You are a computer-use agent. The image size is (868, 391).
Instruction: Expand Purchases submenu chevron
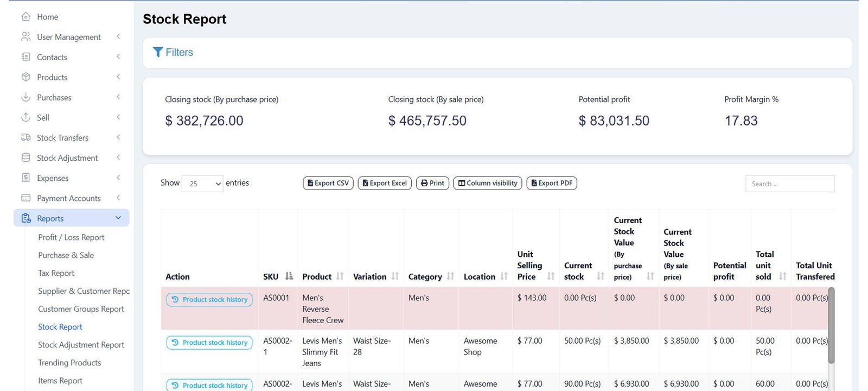point(118,97)
